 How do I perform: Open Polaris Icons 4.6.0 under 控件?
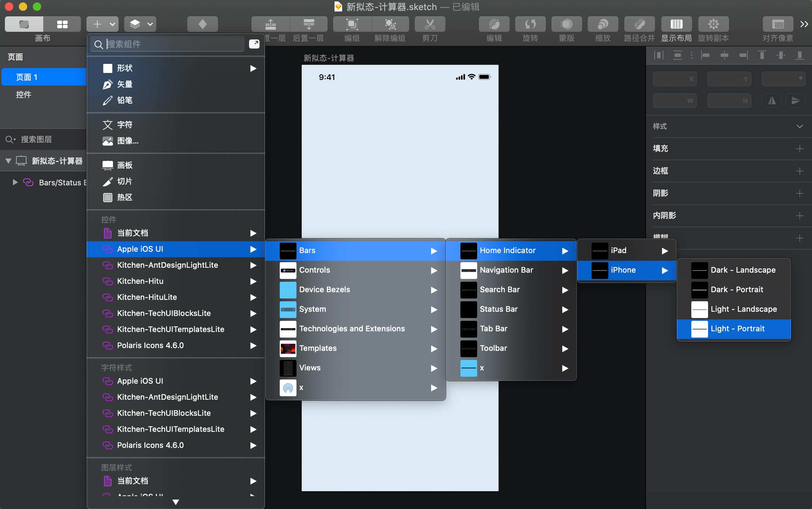tap(176, 345)
